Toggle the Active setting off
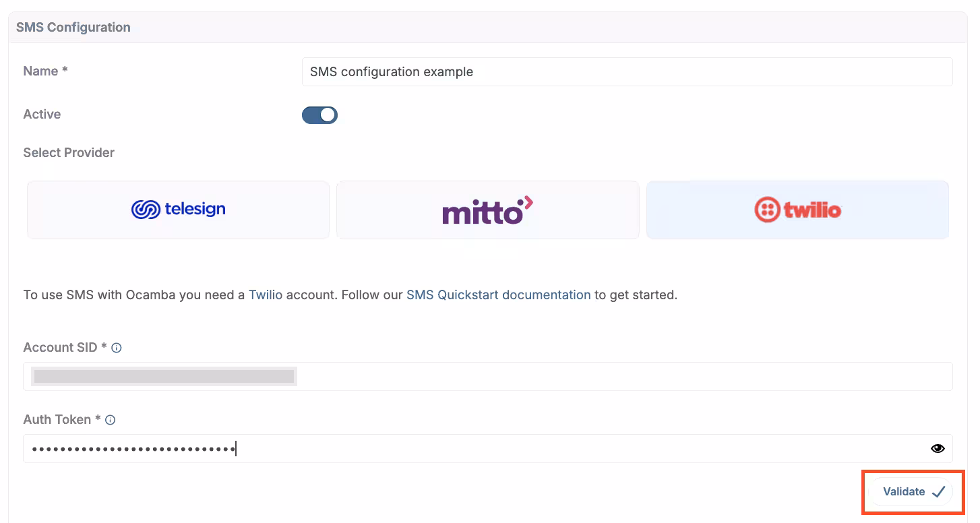Image resolution: width=980 pixels, height=523 pixels. pos(319,115)
